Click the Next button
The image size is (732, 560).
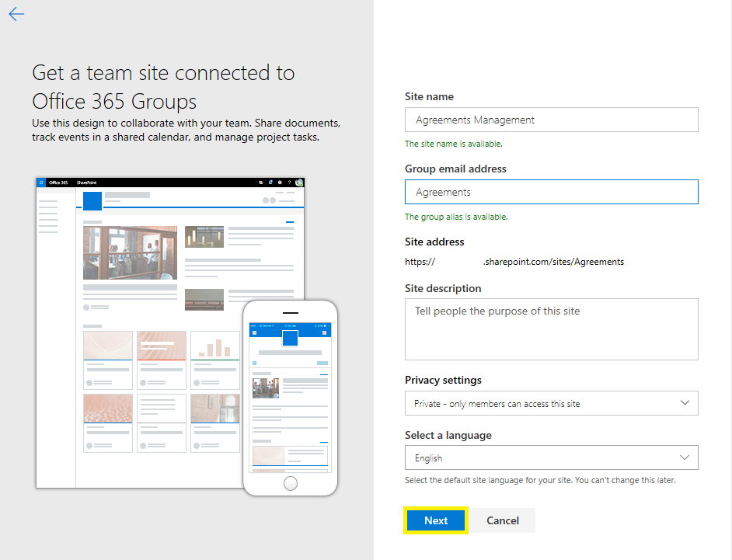435,520
